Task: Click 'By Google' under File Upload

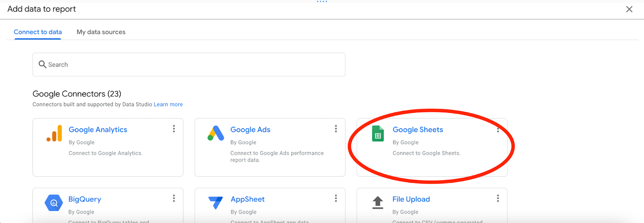Action: tap(405, 212)
